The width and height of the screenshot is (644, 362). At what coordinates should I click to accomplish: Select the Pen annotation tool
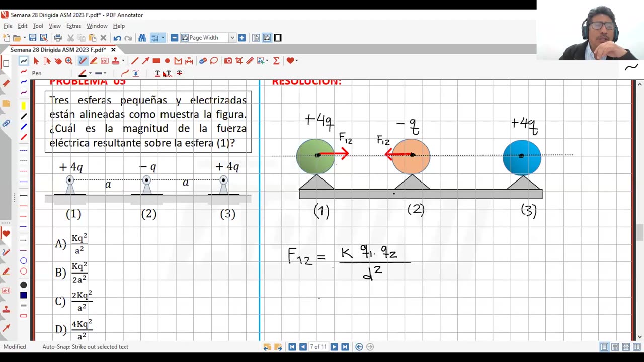click(x=83, y=61)
